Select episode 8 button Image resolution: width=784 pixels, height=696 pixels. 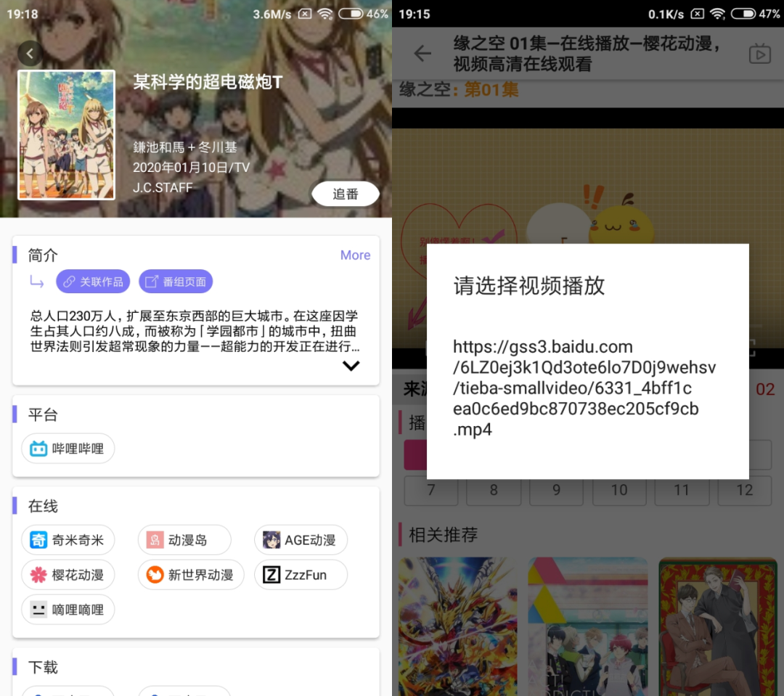[x=494, y=490]
